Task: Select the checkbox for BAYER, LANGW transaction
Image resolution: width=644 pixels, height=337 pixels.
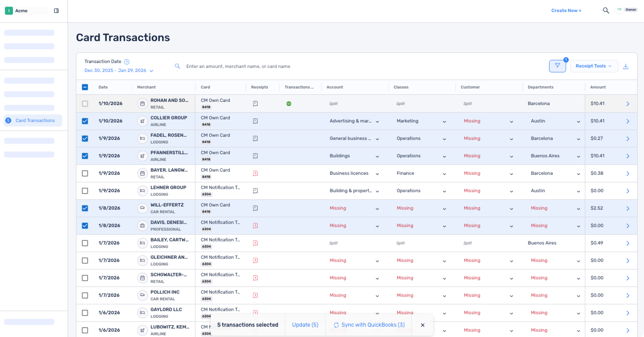Action: (x=85, y=173)
